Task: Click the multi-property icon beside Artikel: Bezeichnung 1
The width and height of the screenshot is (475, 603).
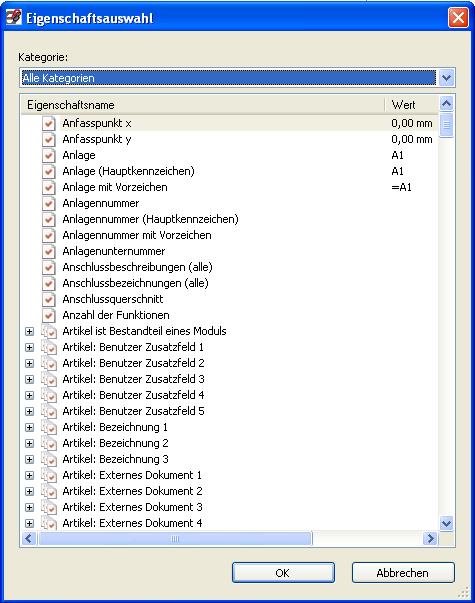Action: (49, 428)
